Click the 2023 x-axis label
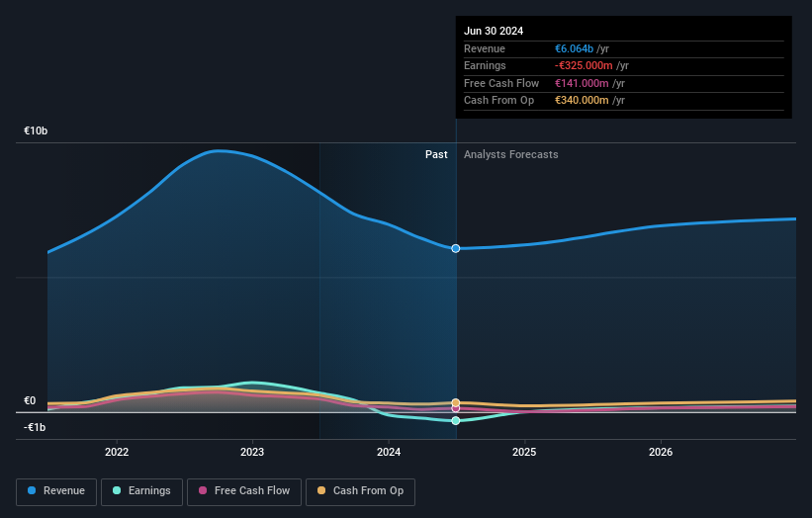The height and width of the screenshot is (518, 812). pos(252,452)
